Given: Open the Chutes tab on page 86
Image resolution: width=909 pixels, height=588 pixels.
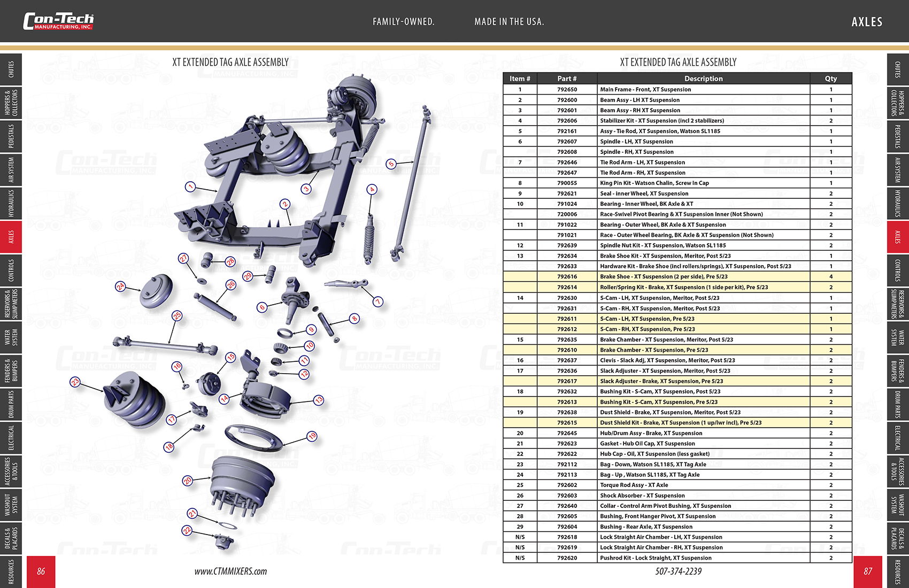Looking at the screenshot, I should click(11, 69).
